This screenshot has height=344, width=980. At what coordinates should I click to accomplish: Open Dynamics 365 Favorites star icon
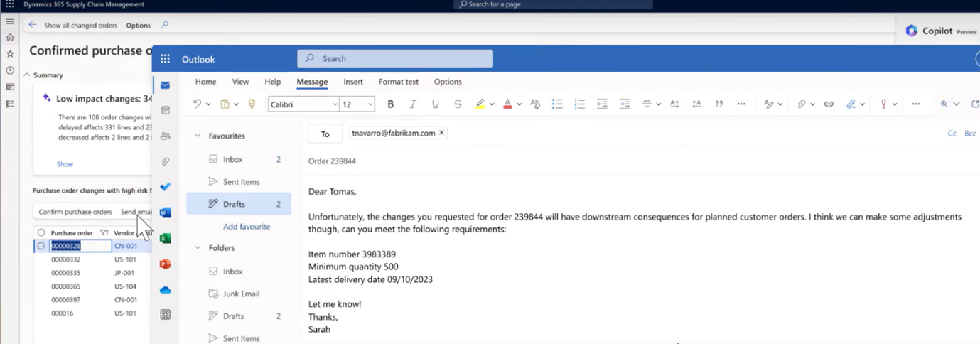click(10, 53)
